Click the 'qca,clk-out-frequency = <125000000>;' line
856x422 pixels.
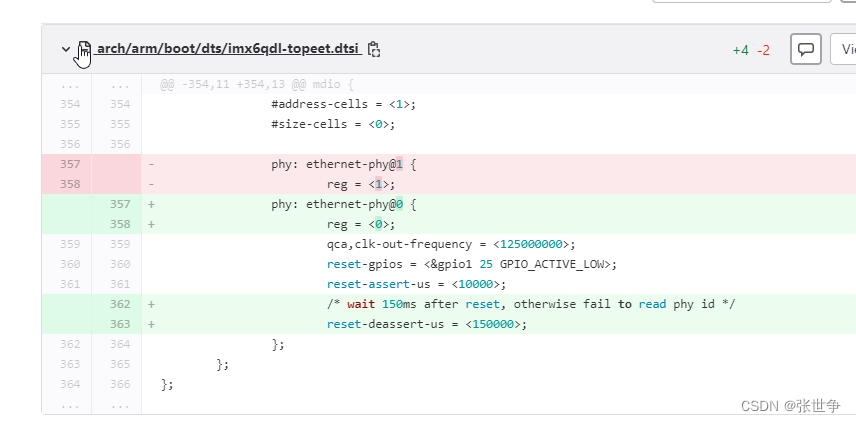[451, 244]
